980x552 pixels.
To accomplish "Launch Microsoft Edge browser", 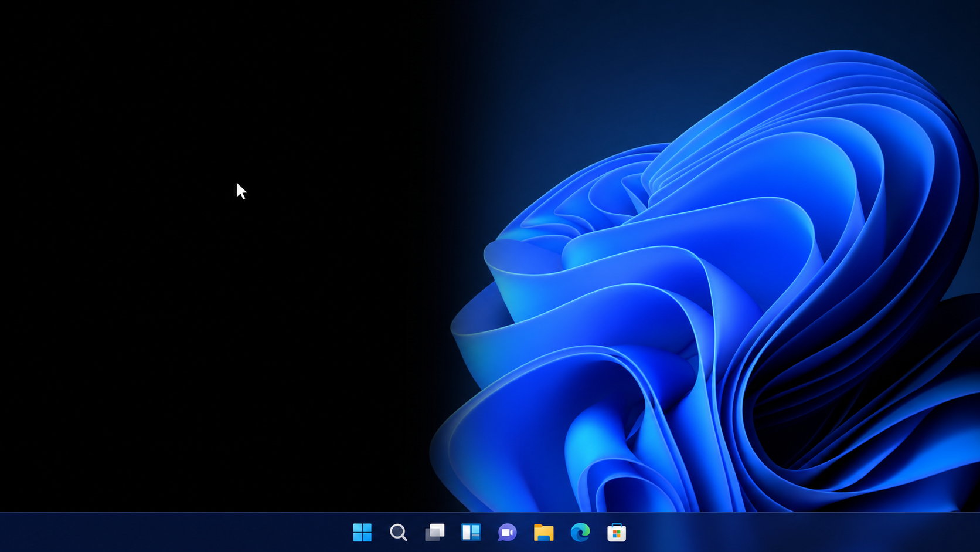I will (580, 532).
